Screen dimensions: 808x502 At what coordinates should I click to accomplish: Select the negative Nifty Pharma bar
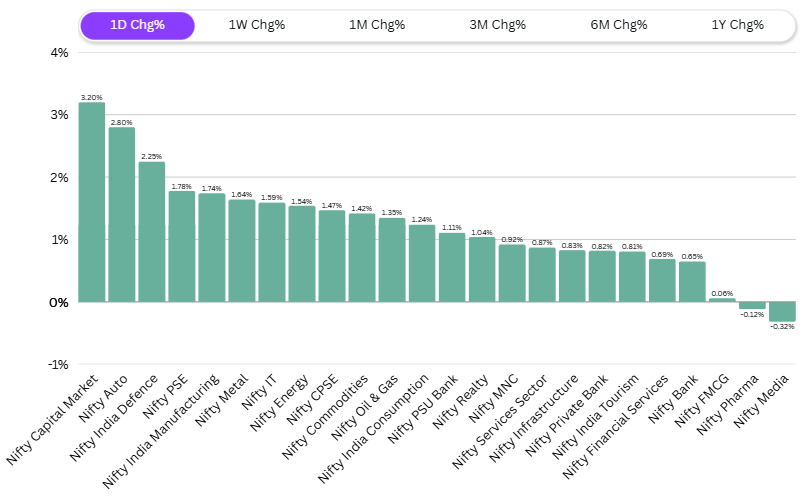pos(752,305)
